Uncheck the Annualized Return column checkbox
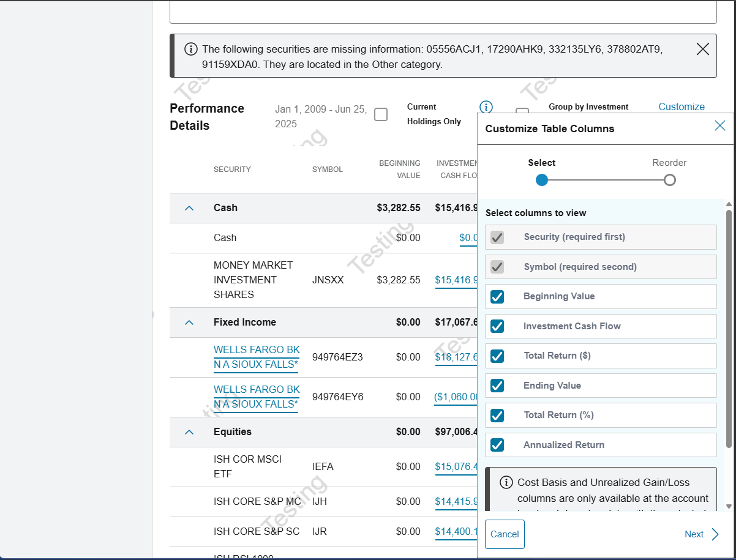This screenshot has height=560, width=736. point(497,445)
